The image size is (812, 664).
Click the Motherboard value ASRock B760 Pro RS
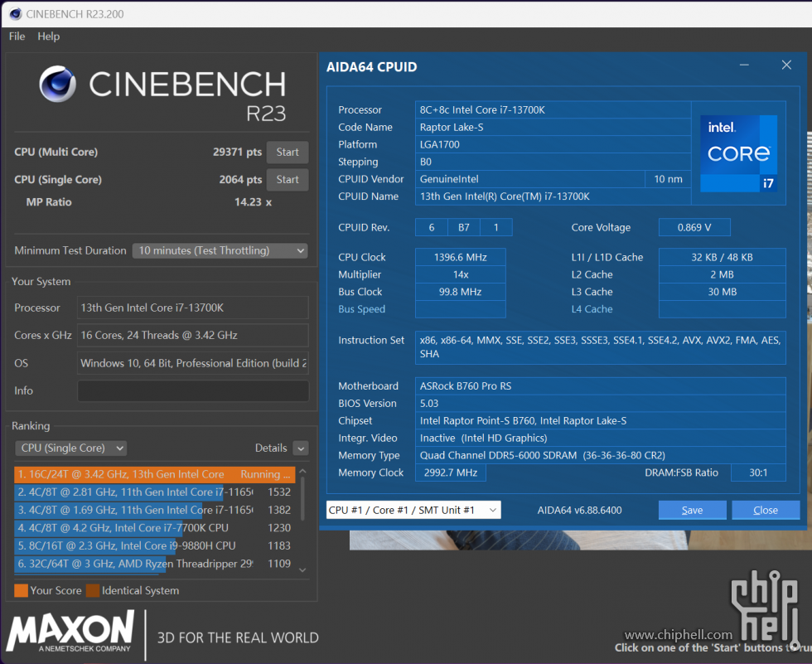tap(600, 385)
